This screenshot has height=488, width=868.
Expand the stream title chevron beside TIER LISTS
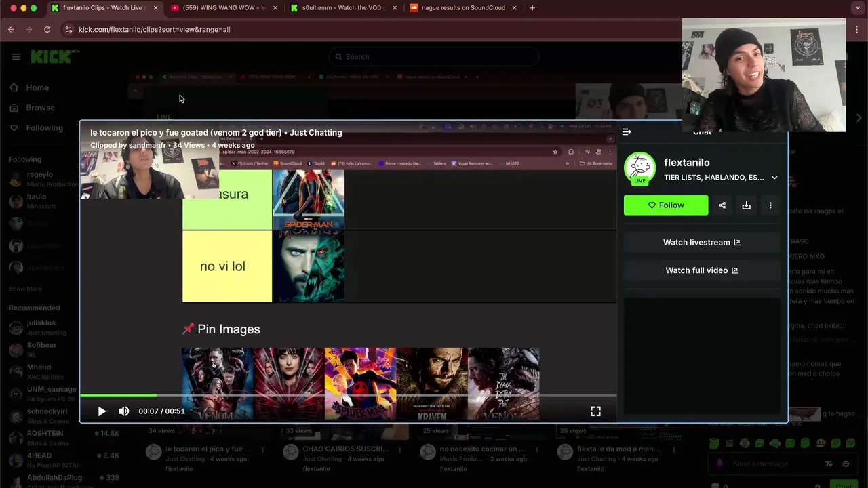coord(774,178)
